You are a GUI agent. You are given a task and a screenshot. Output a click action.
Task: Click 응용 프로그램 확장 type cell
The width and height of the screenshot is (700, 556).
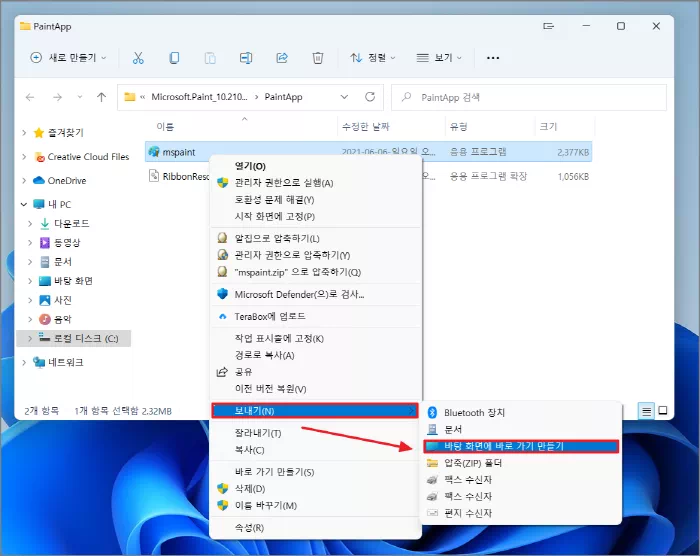pyautogui.click(x=488, y=176)
